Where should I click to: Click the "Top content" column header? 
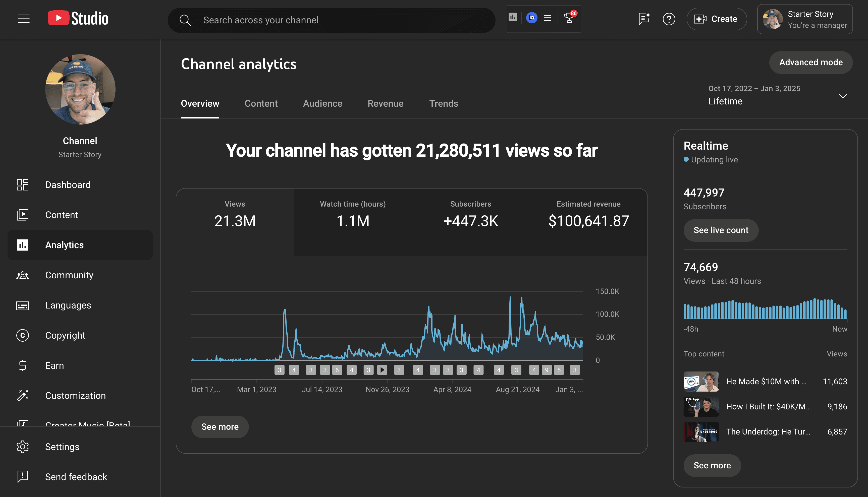pyautogui.click(x=704, y=354)
